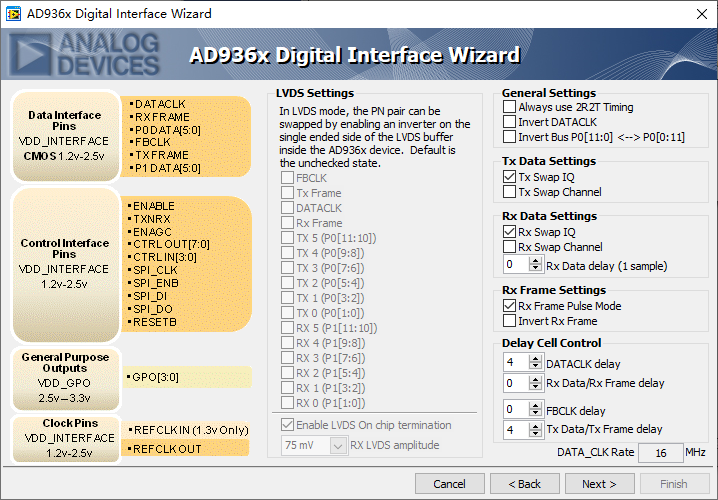Image resolution: width=718 pixels, height=500 pixels.
Task: Toggle TX 4 (P0[9:8]) checkbox
Action: [287, 253]
